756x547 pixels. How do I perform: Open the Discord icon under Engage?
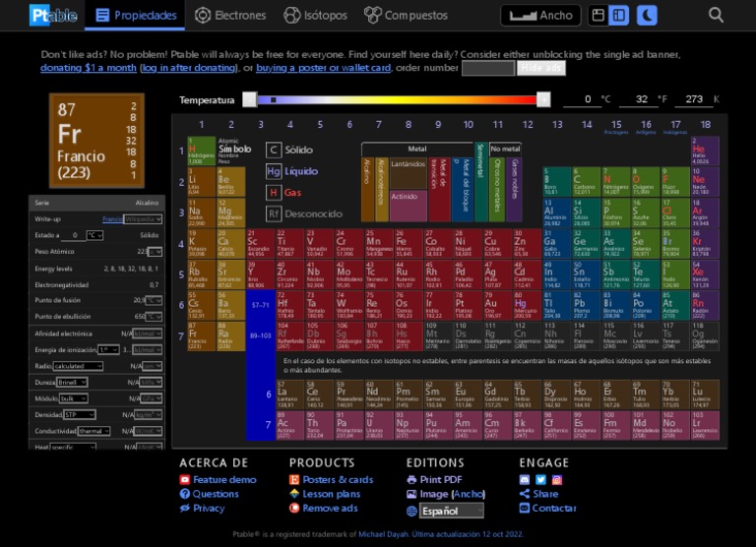(x=525, y=479)
